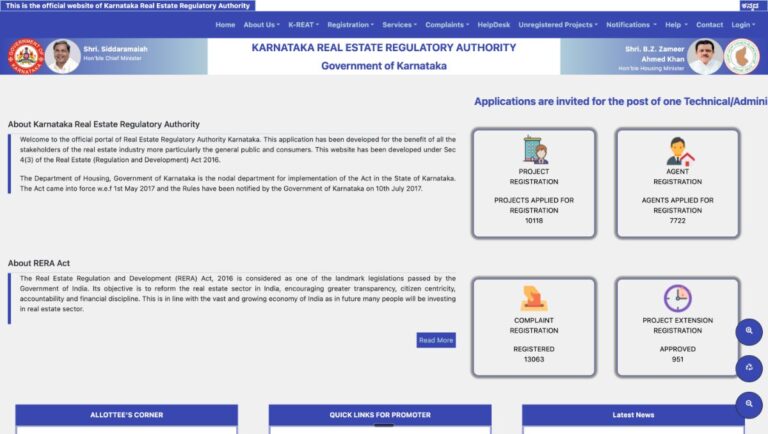The height and width of the screenshot is (434, 768).
Task: Go to the Home menu item
Action: pos(225,24)
